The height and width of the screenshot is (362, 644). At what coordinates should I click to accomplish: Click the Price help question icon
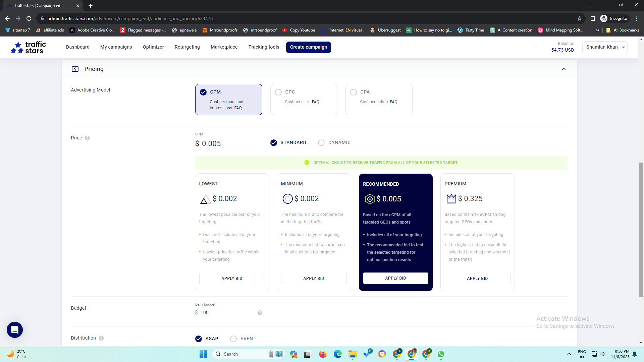coord(87,138)
